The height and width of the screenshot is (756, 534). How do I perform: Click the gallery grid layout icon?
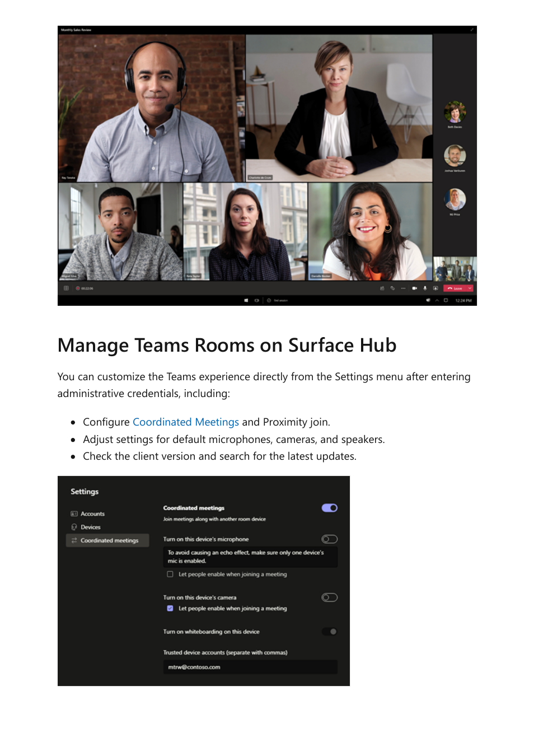(66, 288)
